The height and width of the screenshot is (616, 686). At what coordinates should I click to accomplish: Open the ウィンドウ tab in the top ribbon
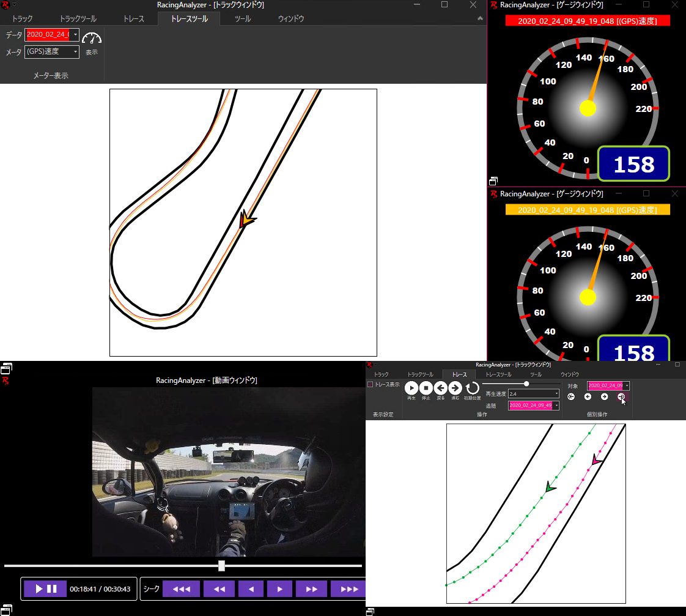click(x=291, y=19)
